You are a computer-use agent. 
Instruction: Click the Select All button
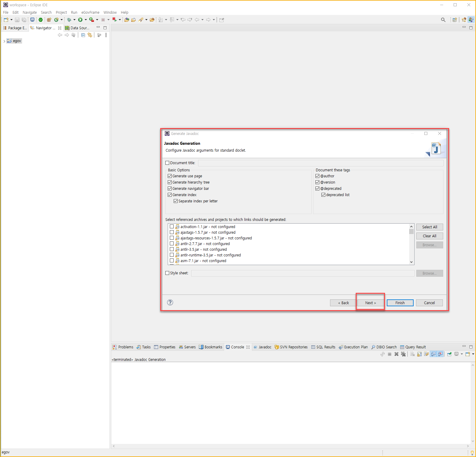pyautogui.click(x=429, y=227)
